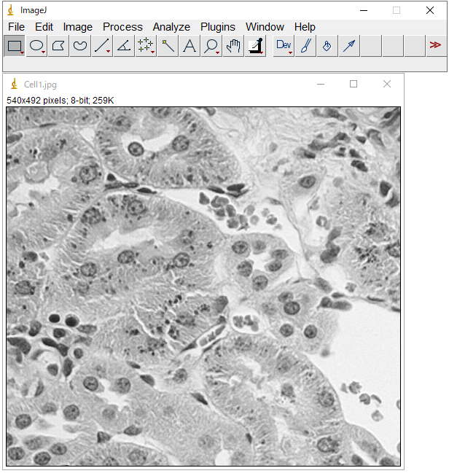Expand the More Tools double-arrow menu
The image size is (449, 476).
click(435, 45)
